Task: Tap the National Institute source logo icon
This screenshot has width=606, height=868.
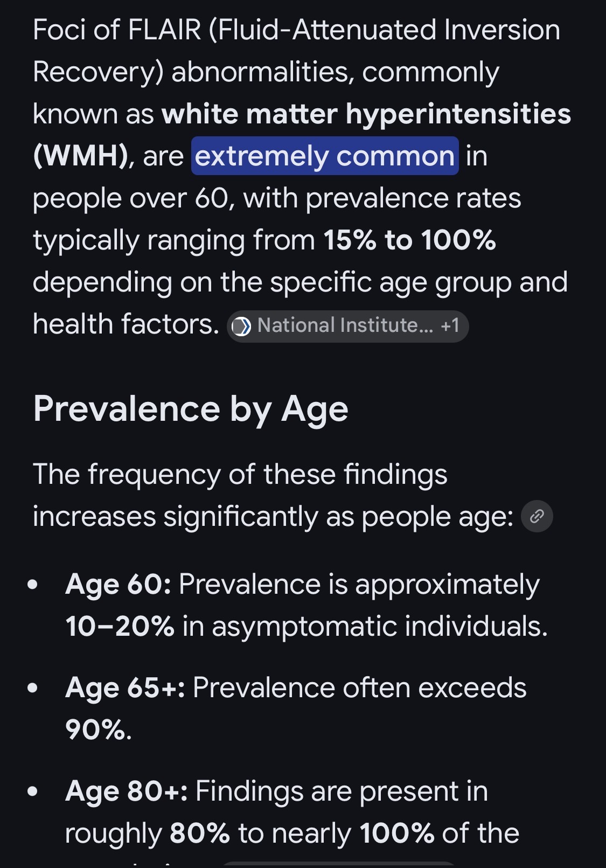Action: click(x=241, y=326)
